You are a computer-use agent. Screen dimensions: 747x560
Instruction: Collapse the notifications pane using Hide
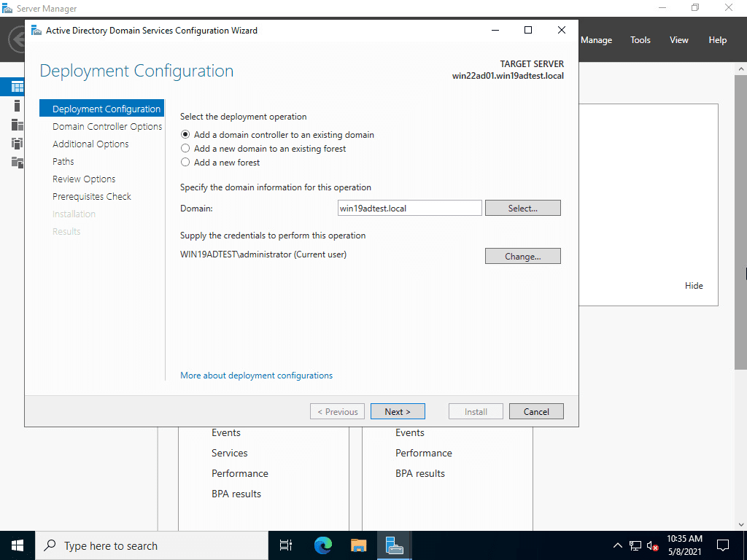(x=694, y=285)
